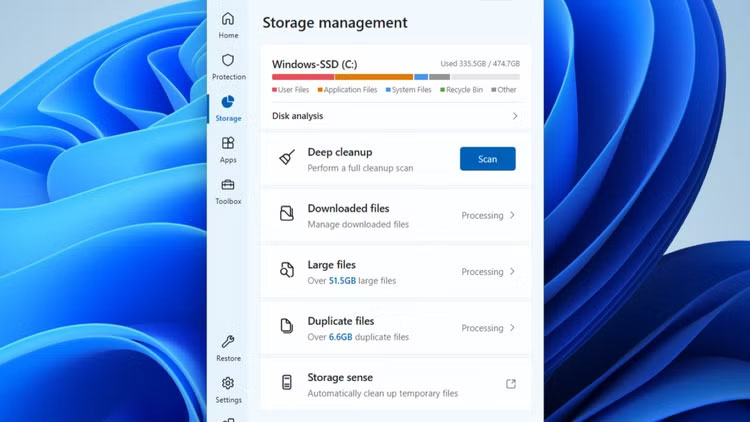Click the blue System Files bar segment
This screenshot has width=750, height=422.
point(421,77)
